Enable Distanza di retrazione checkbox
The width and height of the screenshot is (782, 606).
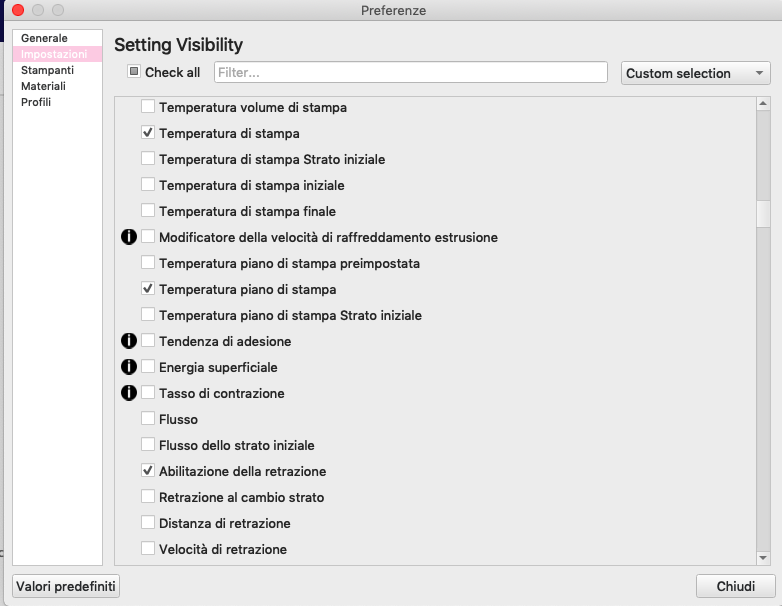point(148,522)
